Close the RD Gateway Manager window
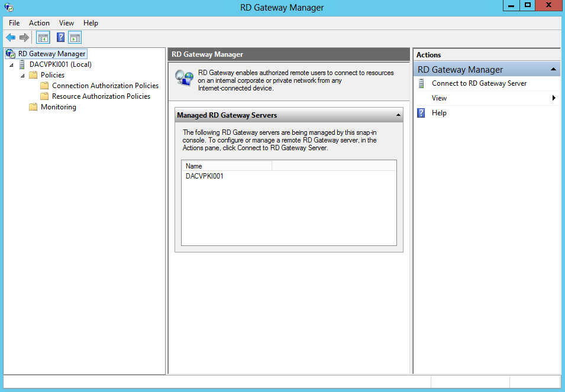 pos(548,5)
